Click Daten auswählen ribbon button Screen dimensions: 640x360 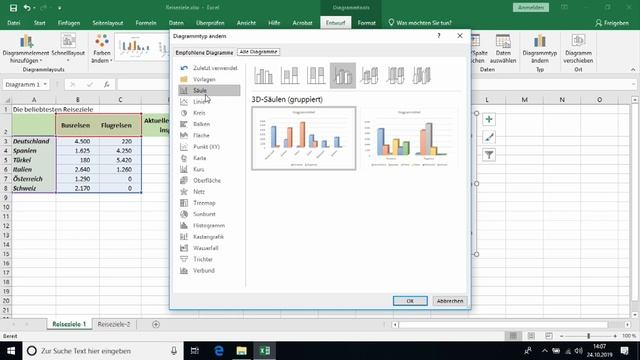click(x=503, y=49)
